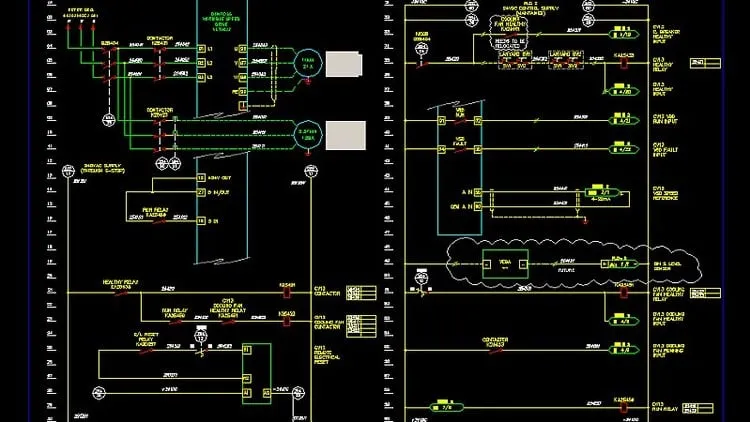750x422 pixels.
Task: Click the revision cloud around cooling fan note
Action: 508,33
